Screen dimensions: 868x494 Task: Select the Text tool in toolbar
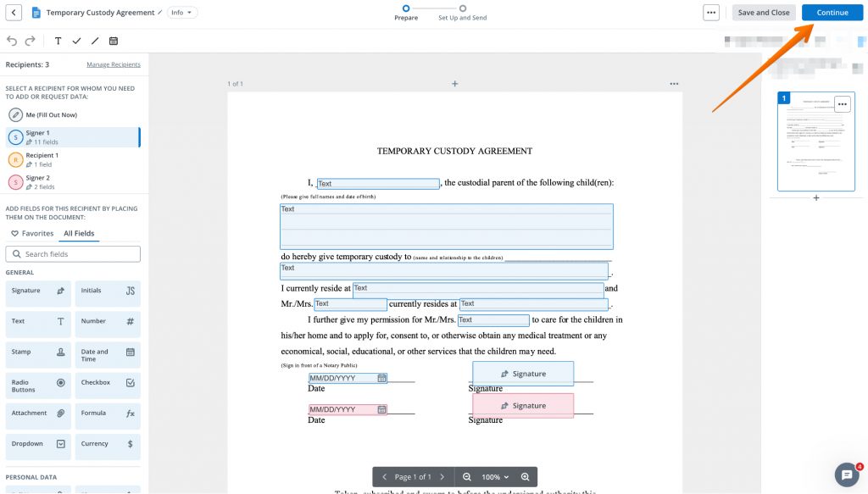click(58, 41)
